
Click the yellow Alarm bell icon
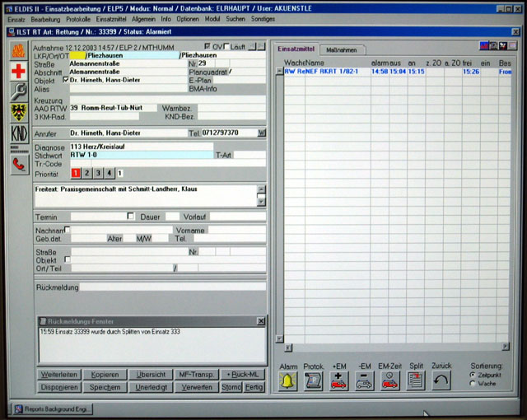pos(287,381)
